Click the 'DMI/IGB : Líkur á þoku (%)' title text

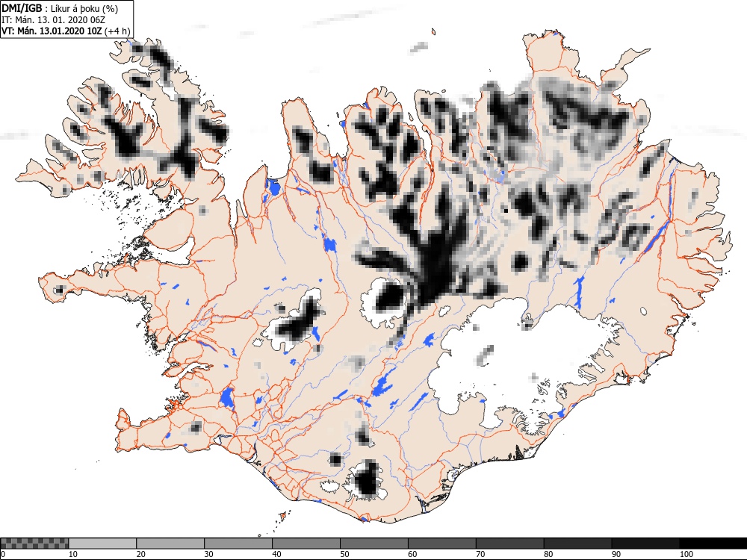pyautogui.click(x=60, y=8)
